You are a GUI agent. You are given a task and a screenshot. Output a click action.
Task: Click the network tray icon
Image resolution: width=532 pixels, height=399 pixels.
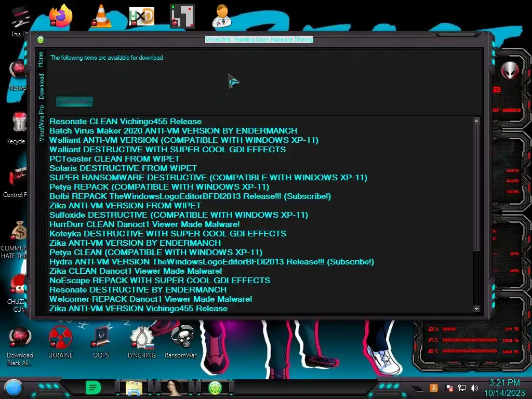pos(461,388)
